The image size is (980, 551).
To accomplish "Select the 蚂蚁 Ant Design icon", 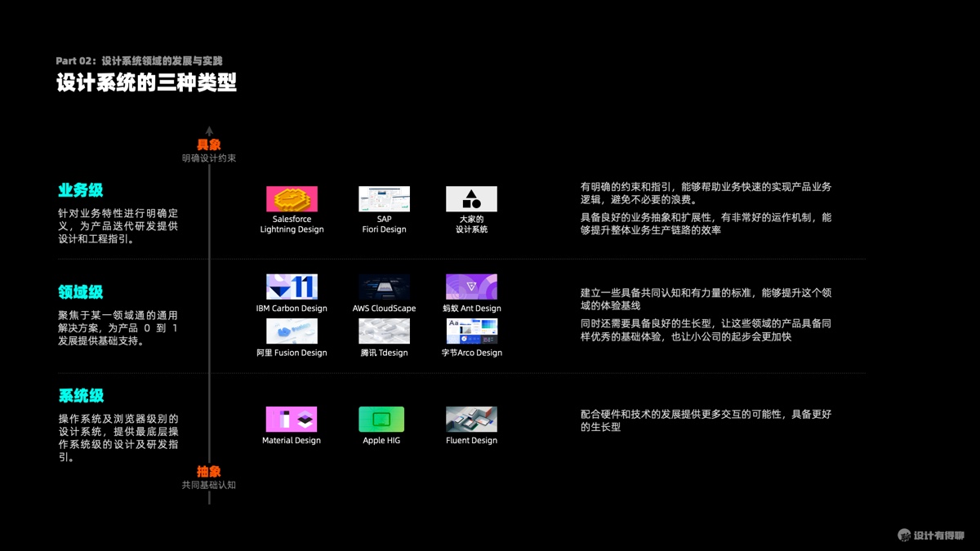I will tap(471, 287).
